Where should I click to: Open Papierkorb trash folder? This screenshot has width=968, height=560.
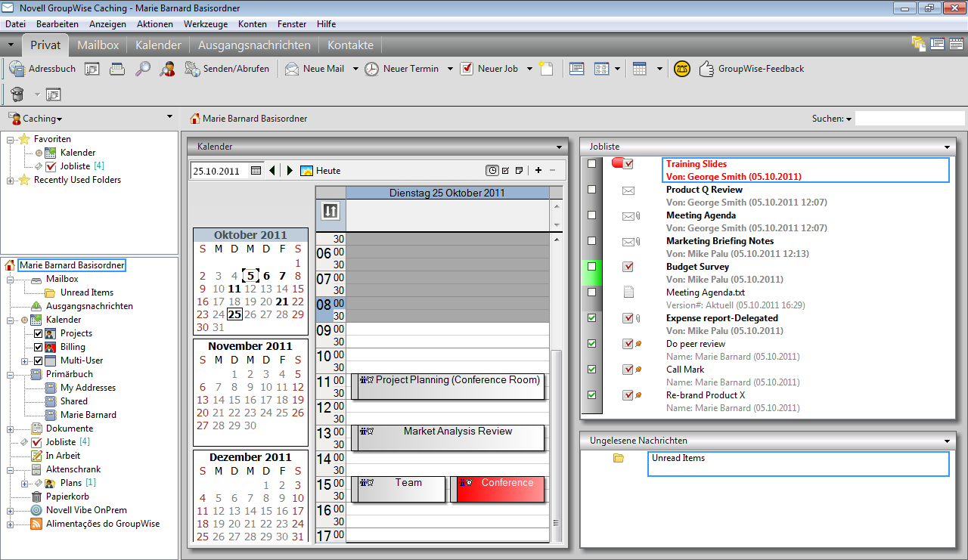coord(60,497)
